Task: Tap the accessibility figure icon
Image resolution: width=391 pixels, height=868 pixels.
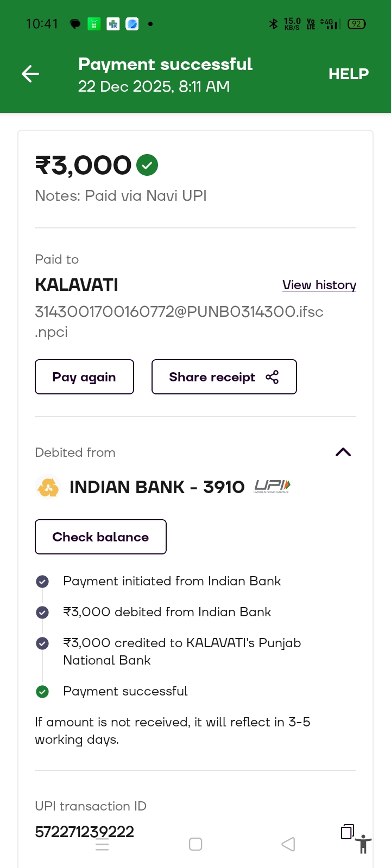Action: (x=363, y=844)
